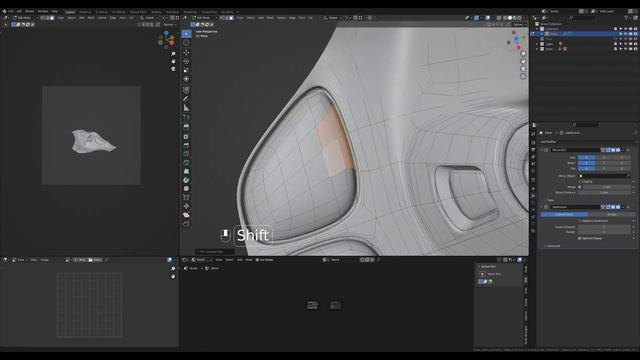Screen dimensions: 640x360
Task: Open Edit Mode dropdown in main viewport
Action: (205, 18)
